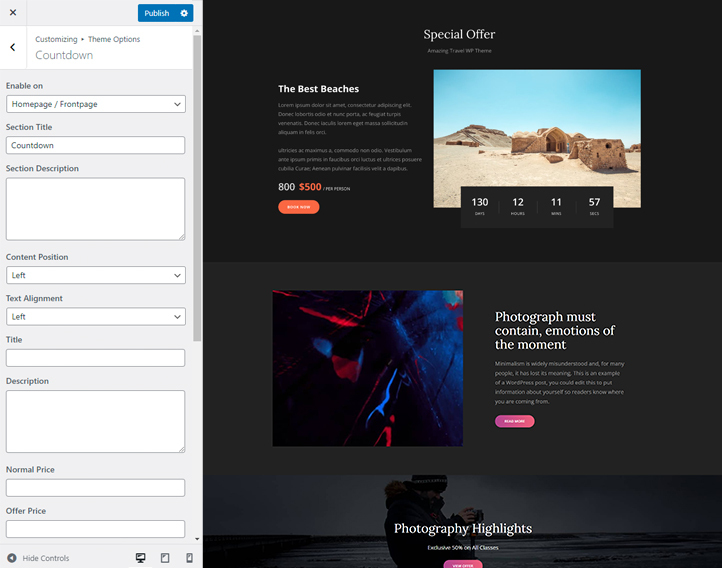Open the Enable on dropdown
The height and width of the screenshot is (568, 722).
96,104
